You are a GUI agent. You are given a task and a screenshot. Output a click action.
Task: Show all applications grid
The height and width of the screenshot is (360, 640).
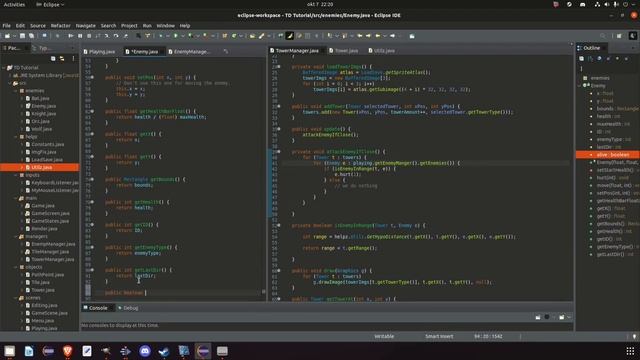click(x=630, y=351)
